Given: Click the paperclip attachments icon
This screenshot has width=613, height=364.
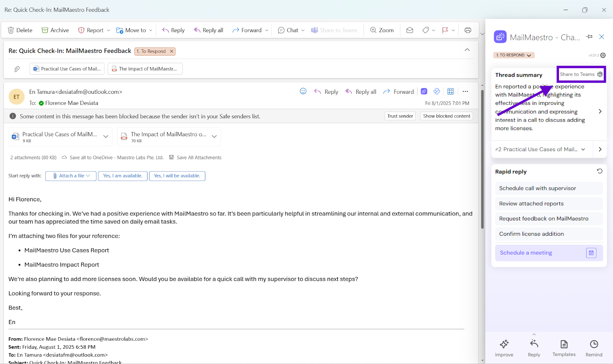Looking at the screenshot, I should click(x=17, y=69).
